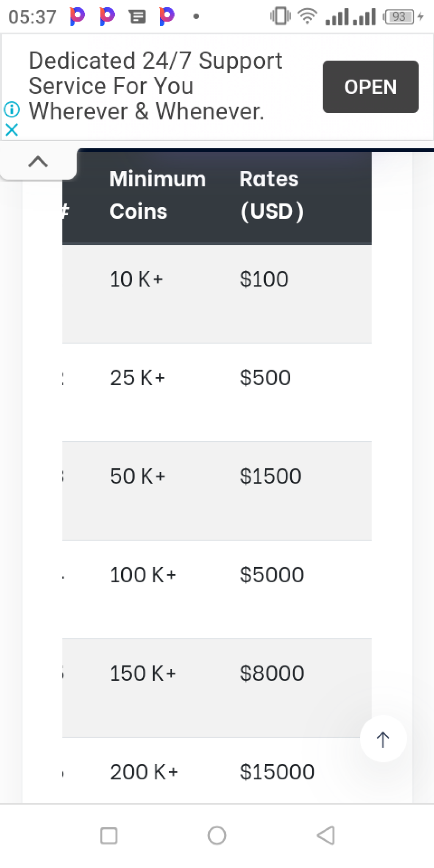
Task: Open recent apps with the square button
Action: [109, 836]
